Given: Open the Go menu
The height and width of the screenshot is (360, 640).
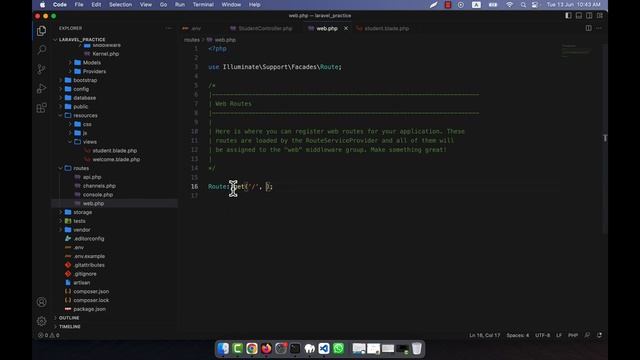Looking at the screenshot, I should click(x=163, y=5).
